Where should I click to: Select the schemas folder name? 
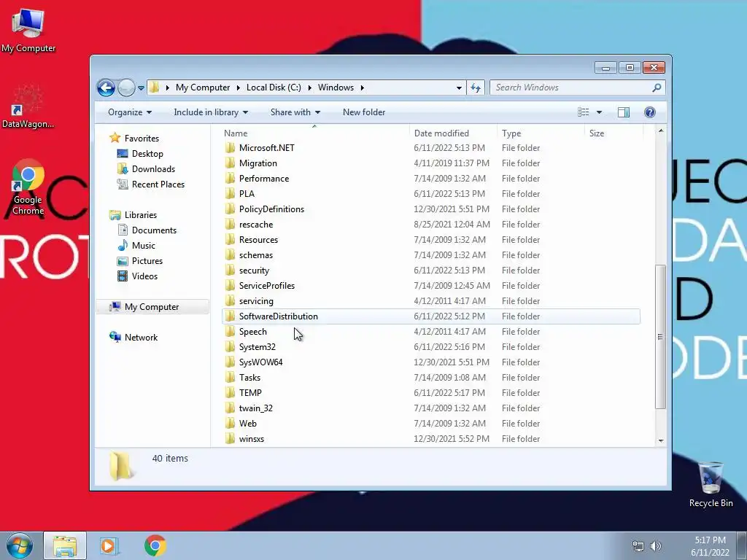[256, 255]
